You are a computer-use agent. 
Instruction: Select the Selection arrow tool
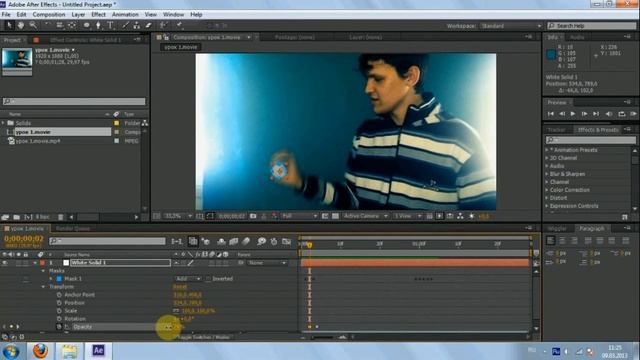9,25
